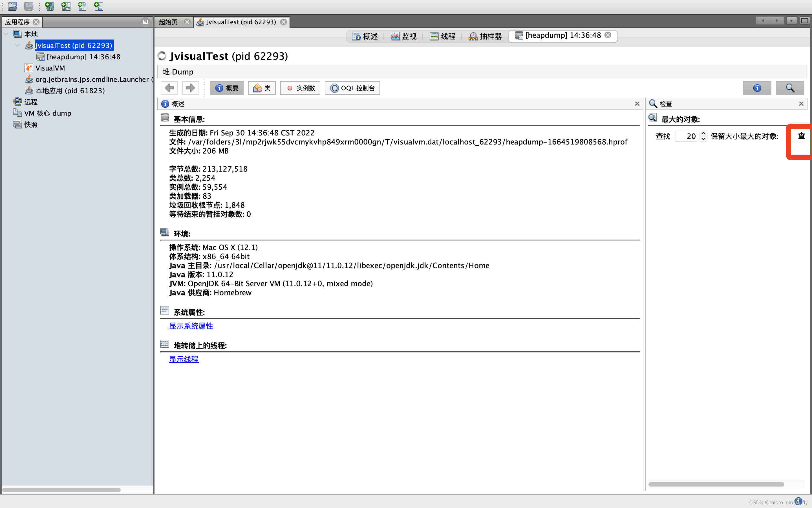The image size is (812, 508).
Task: Close the JvisualTest (pid 62293) tab
Action: (284, 22)
